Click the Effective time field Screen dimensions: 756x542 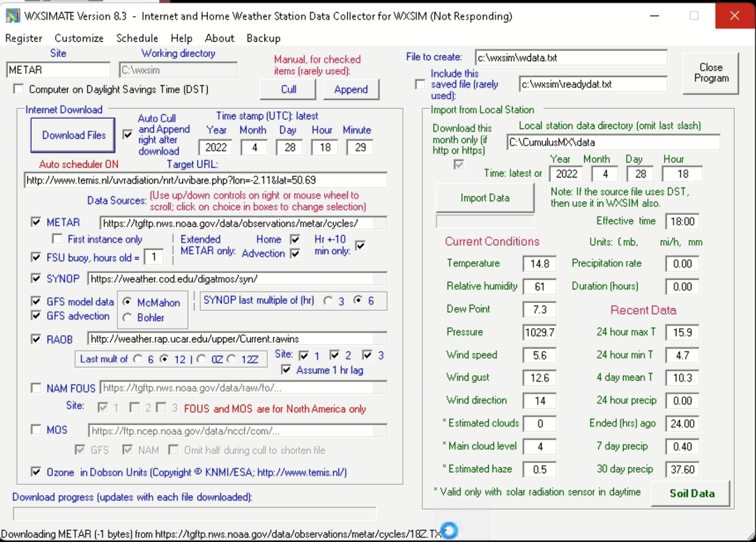coord(682,222)
